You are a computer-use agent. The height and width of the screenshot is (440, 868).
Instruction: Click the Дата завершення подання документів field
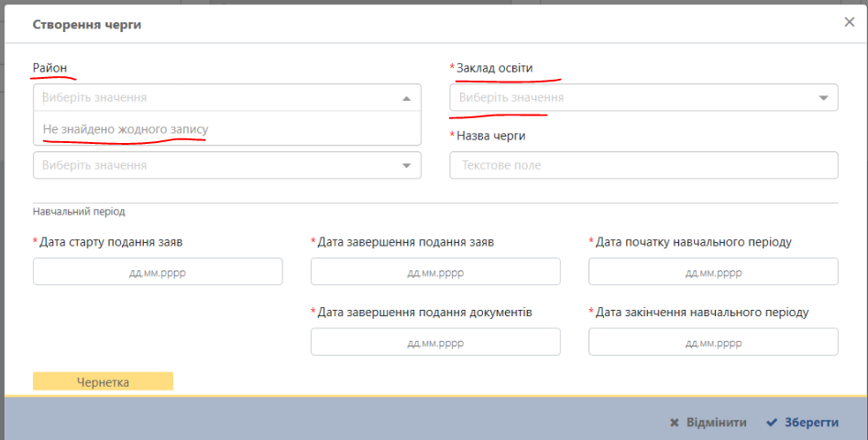pos(435,342)
